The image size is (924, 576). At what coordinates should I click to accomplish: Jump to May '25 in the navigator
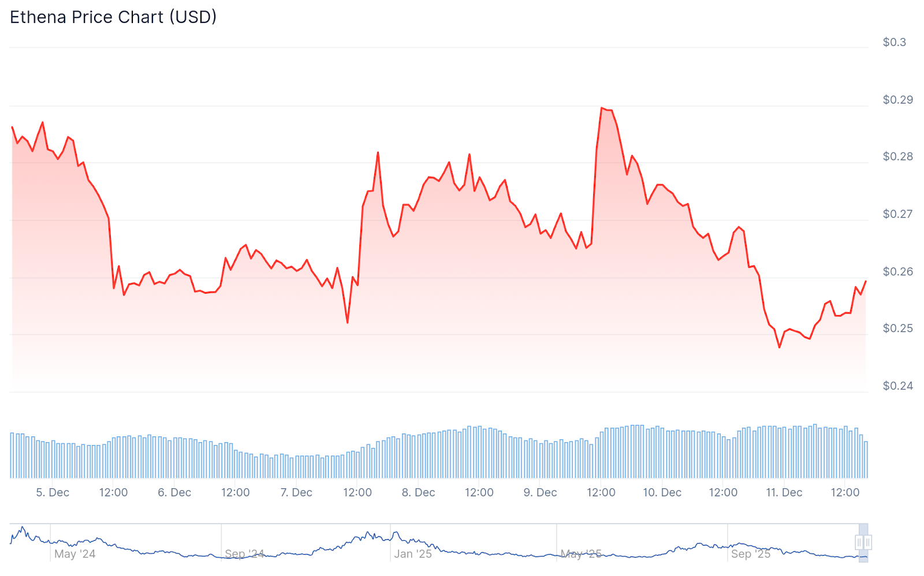click(x=581, y=554)
